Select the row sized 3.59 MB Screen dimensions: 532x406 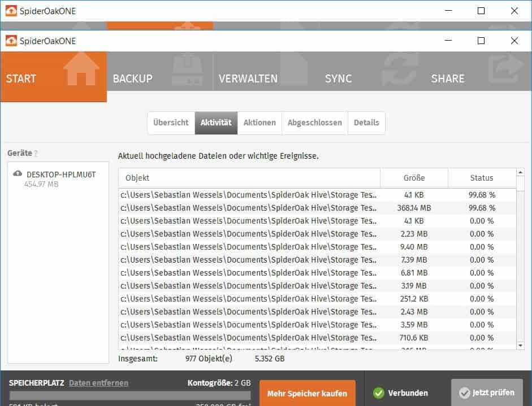point(317,325)
